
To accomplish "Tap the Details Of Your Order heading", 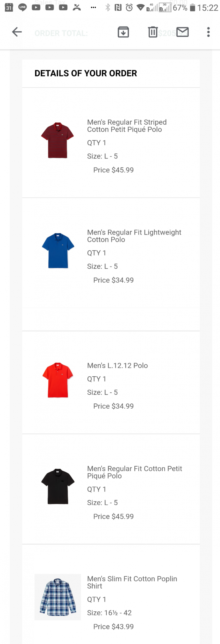I will [86, 73].
